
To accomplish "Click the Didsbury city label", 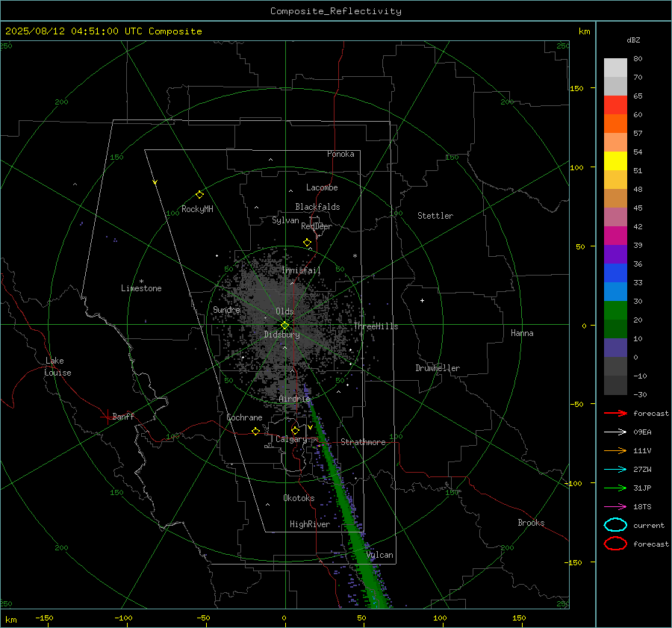I will (281, 335).
